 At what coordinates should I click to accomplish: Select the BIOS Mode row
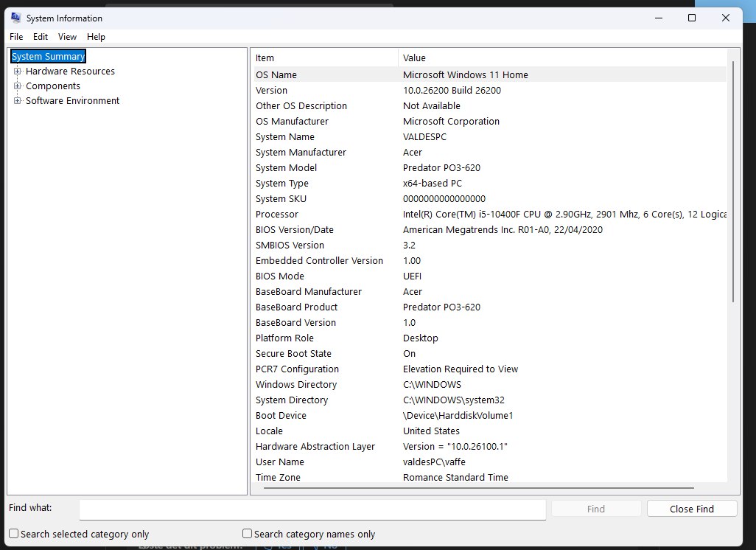tap(490, 276)
